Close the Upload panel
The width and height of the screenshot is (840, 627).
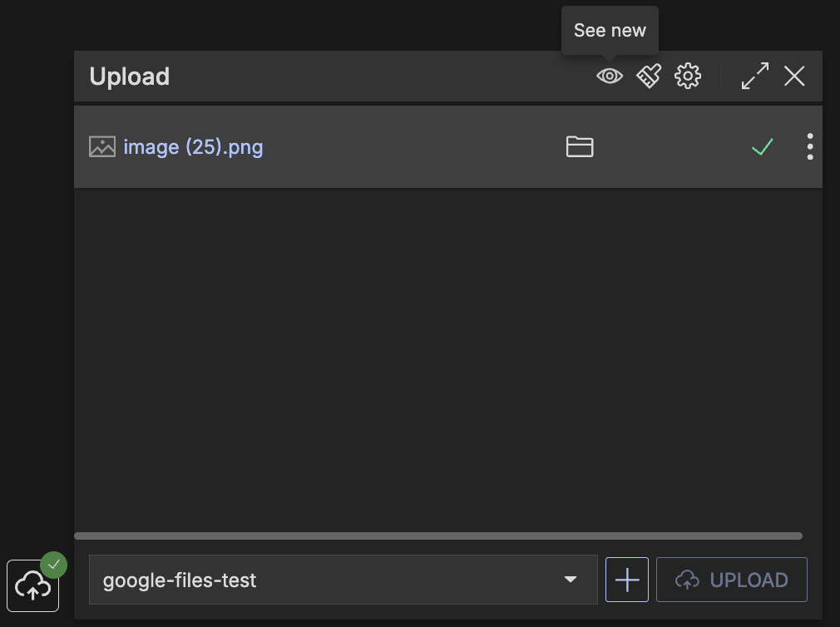pyautogui.click(x=794, y=77)
